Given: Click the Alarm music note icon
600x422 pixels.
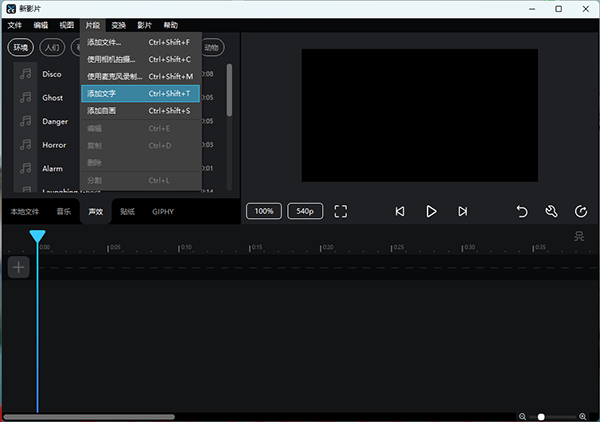Looking at the screenshot, I should pos(26,168).
